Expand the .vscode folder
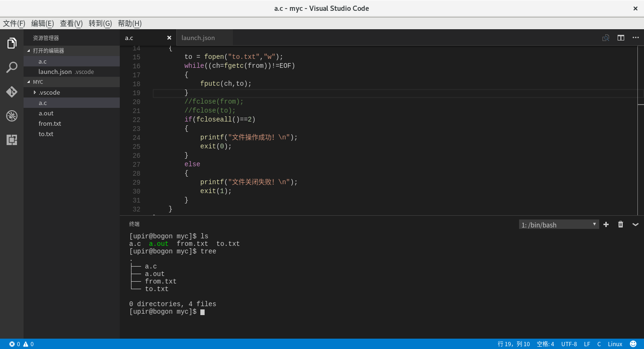 click(72, 92)
